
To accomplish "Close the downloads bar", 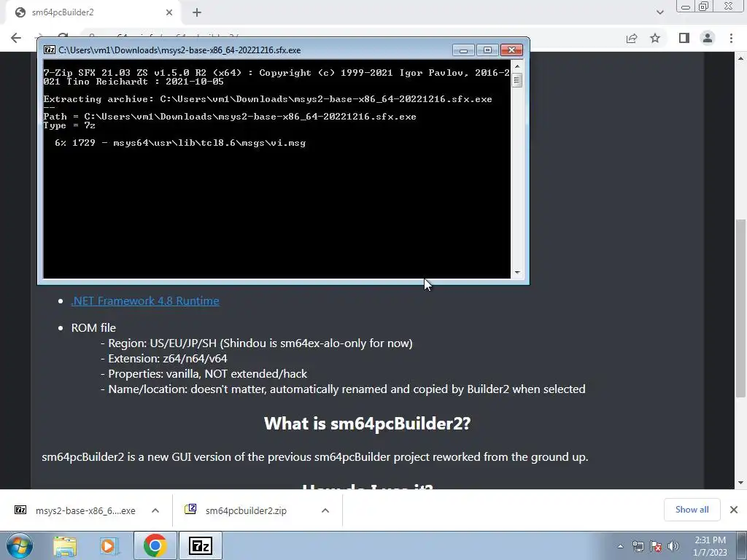I will pos(734,510).
